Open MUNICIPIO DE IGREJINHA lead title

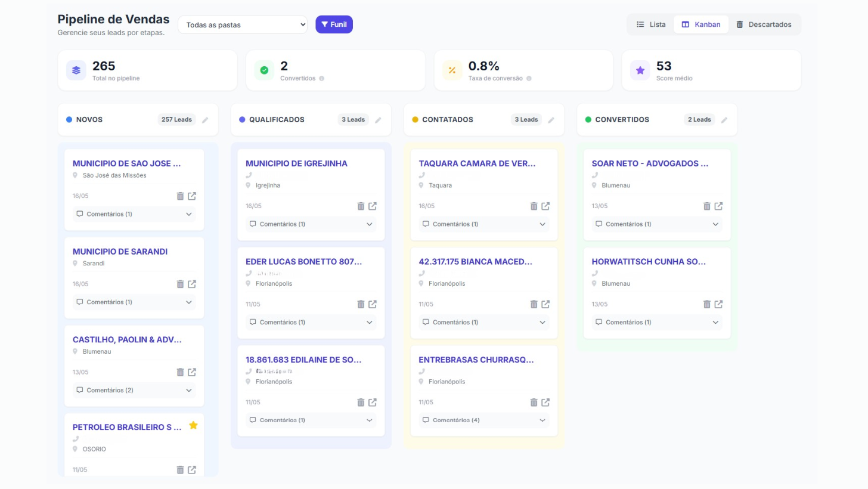tap(296, 163)
